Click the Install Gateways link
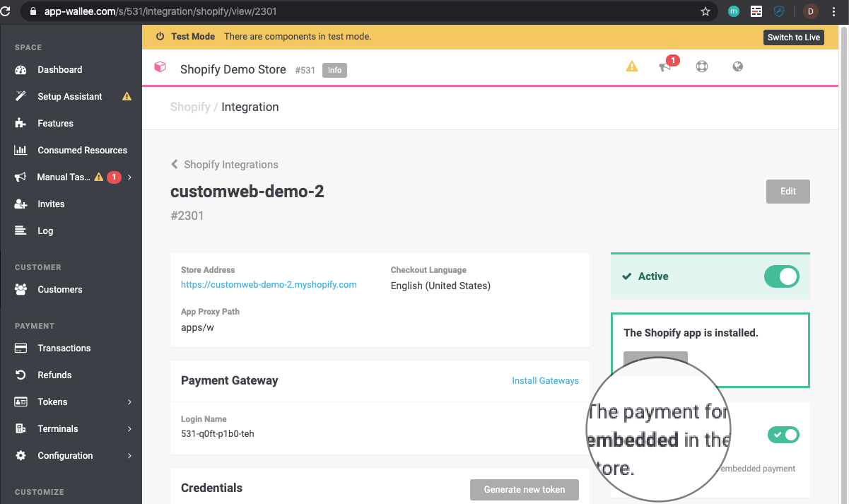Screen dimensions: 849x504 [545, 381]
